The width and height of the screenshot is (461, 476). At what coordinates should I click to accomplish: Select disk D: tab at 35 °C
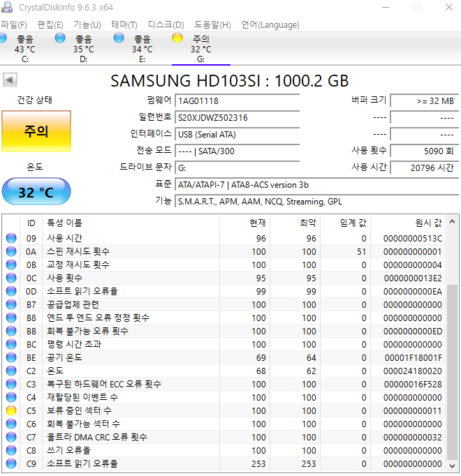pyautogui.click(x=84, y=49)
